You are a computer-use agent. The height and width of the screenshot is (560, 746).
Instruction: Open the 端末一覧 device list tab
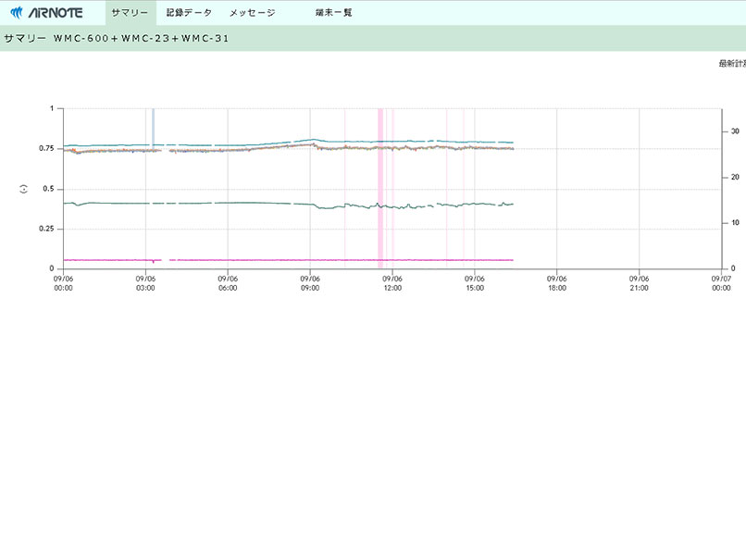pyautogui.click(x=333, y=13)
